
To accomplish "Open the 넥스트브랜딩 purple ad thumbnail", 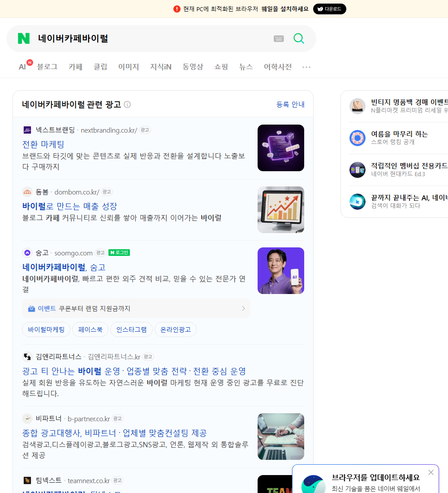I will pos(281,148).
